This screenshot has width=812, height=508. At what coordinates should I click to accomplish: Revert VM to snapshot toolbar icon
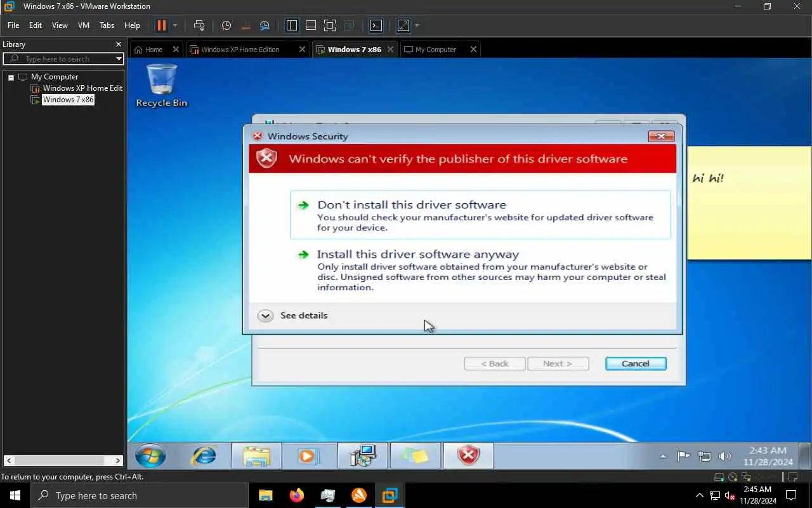[x=246, y=25]
